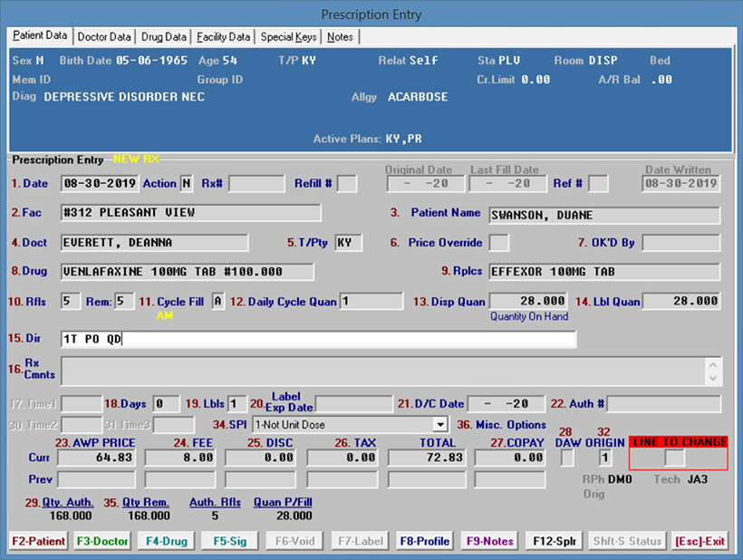Click the Dir directions input field
The height and width of the screenshot is (560, 743).
tap(317, 339)
